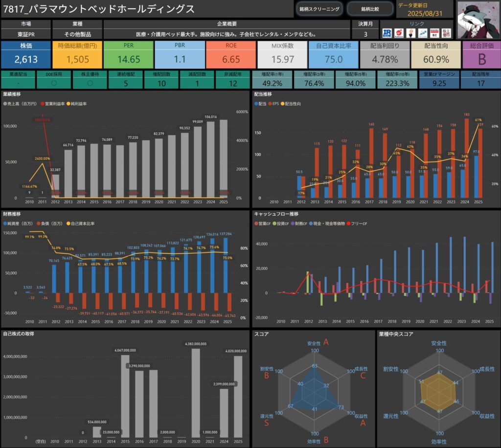Open the Rakuten securities link icon
The image size is (501, 448).
pos(399,33)
